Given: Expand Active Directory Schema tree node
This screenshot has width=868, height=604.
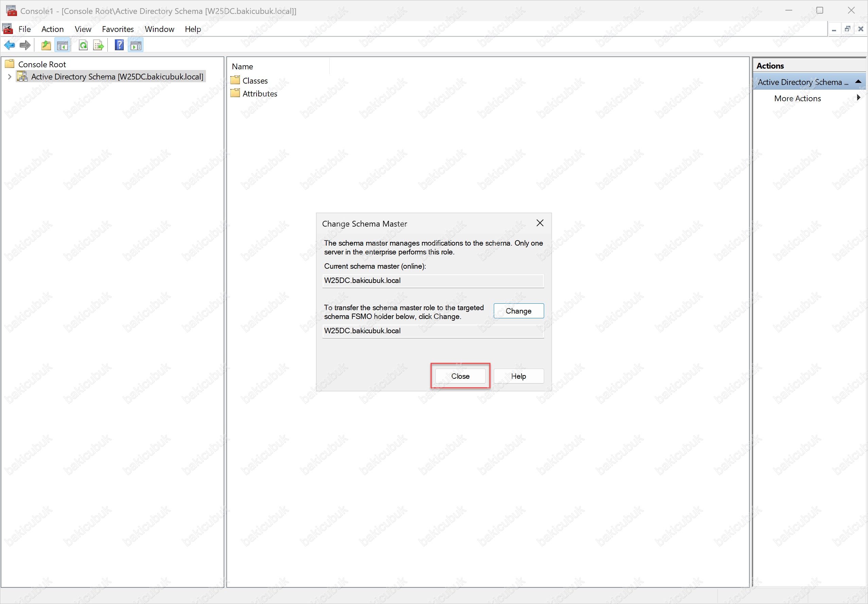Looking at the screenshot, I should tap(10, 77).
